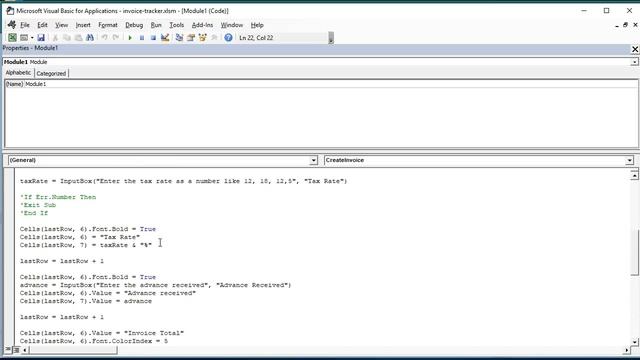Screen dimensions: 640x360
Task: Restore the inner code window
Action: click(x=625, y=25)
